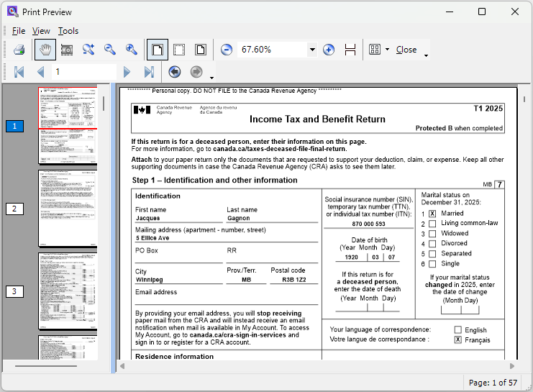Screen dimensions: 533x392
Task: Click the zoom out minus button
Action: 227,50
